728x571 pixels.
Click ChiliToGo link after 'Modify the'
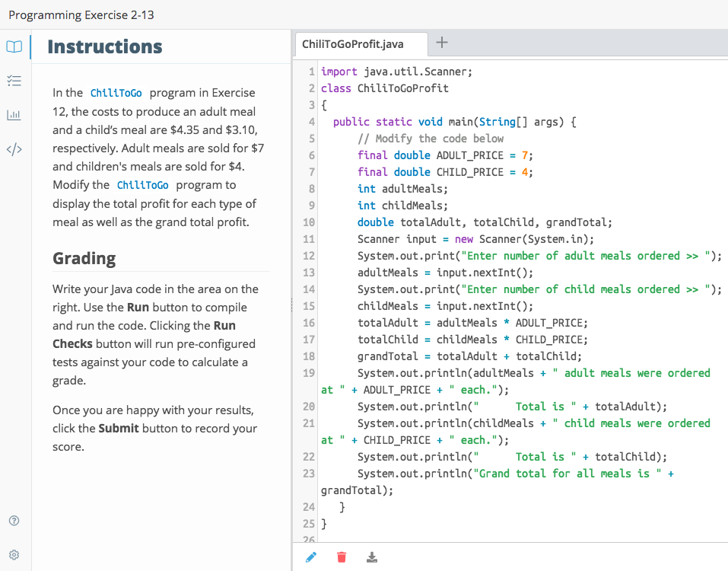(x=142, y=185)
